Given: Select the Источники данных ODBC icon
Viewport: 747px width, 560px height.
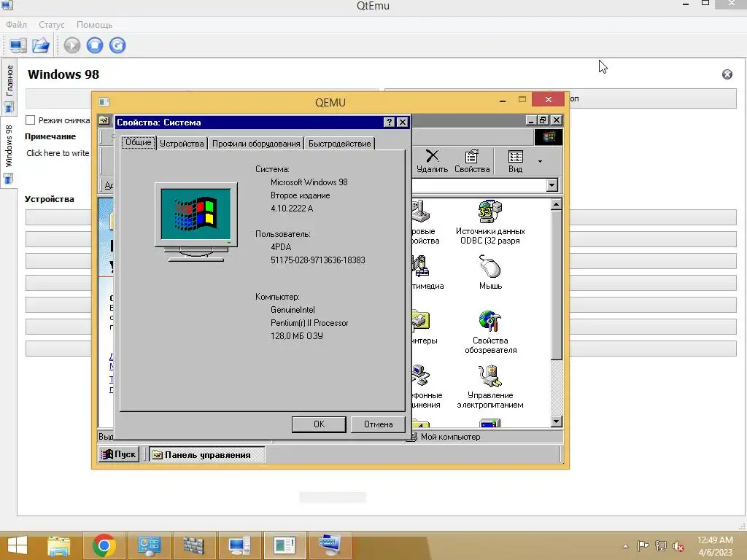Looking at the screenshot, I should pyautogui.click(x=490, y=222).
